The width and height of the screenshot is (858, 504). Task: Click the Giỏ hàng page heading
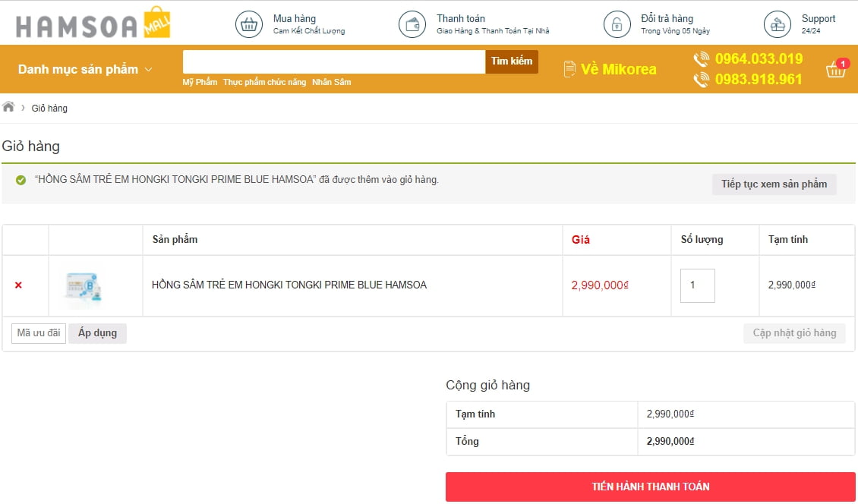click(30, 146)
